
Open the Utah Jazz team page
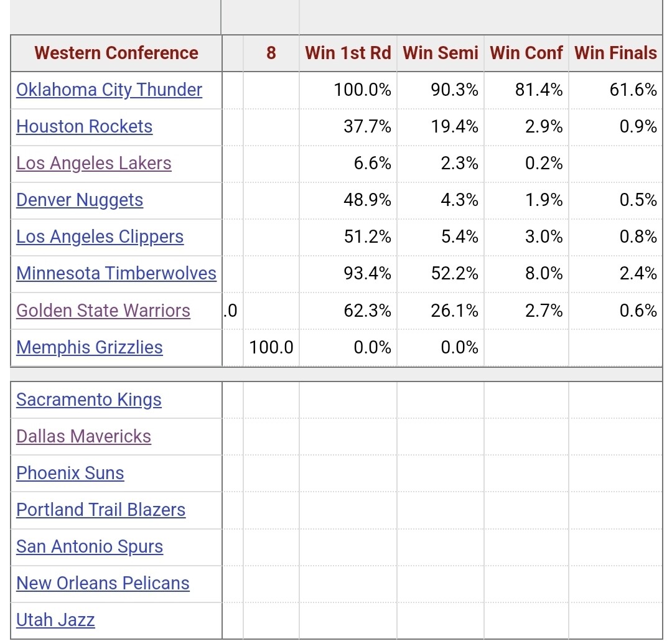(x=55, y=620)
